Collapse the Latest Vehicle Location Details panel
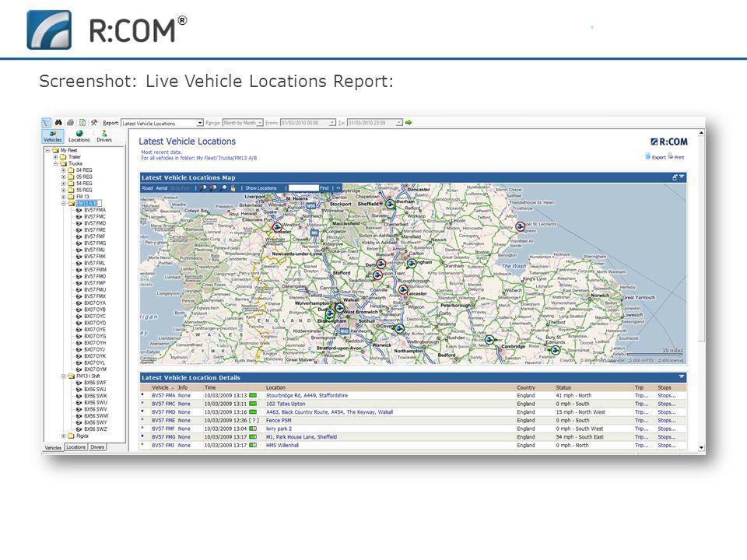The image size is (747, 560). [x=682, y=376]
